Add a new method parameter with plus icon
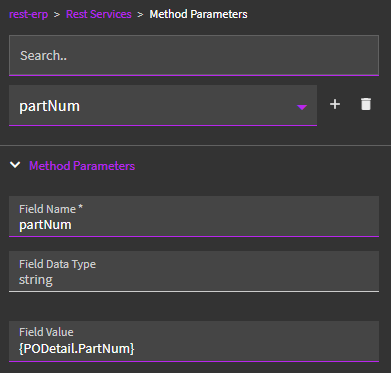The image size is (391, 373). pos(335,104)
